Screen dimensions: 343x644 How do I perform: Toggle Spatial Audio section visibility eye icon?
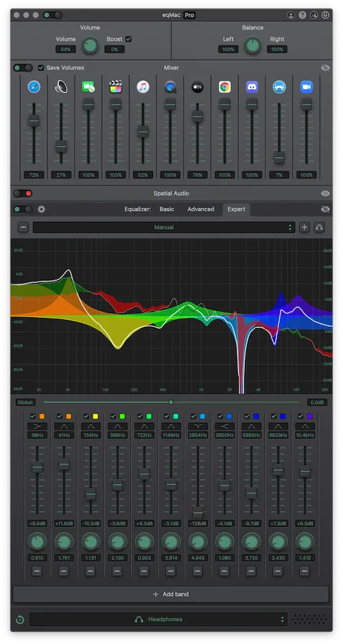click(325, 193)
